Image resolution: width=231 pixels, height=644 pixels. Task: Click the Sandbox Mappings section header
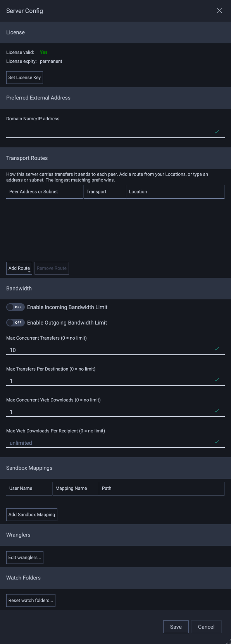pos(115,468)
